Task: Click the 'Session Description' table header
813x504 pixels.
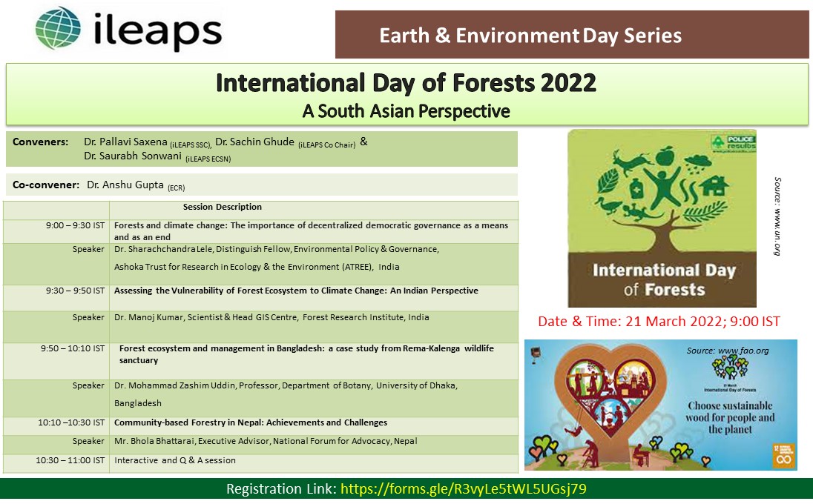Action: pos(222,207)
